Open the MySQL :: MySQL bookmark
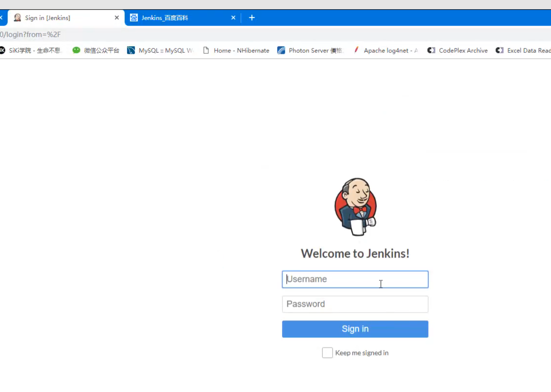The image size is (551, 392). pos(160,50)
